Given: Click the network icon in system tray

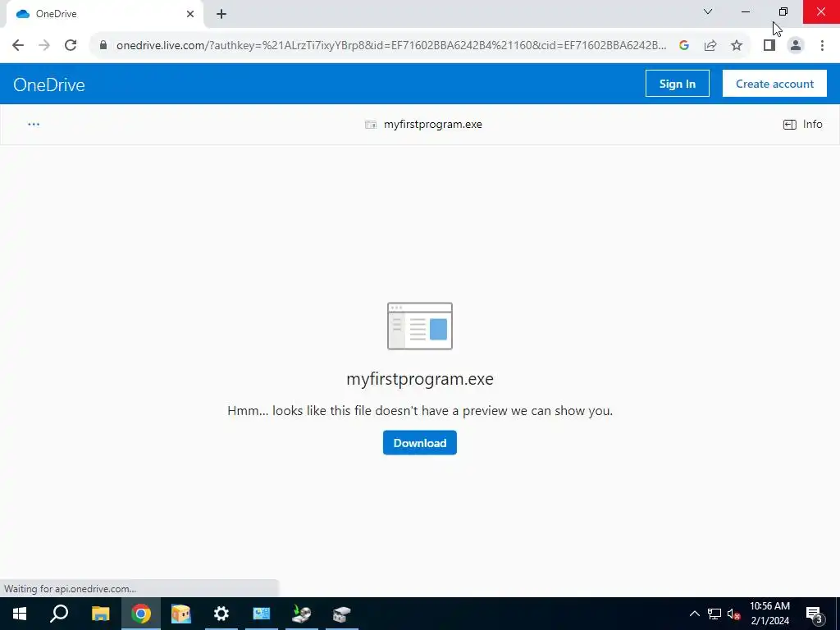Looking at the screenshot, I should [x=714, y=614].
